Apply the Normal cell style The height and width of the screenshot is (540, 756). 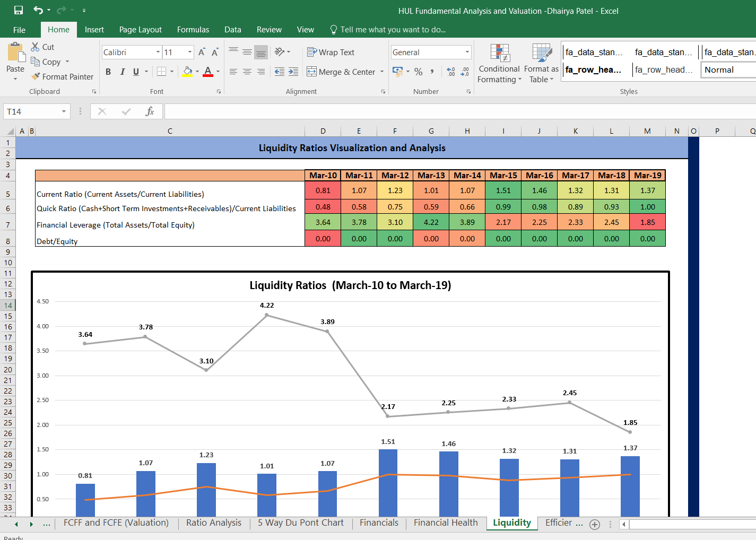pyautogui.click(x=728, y=69)
